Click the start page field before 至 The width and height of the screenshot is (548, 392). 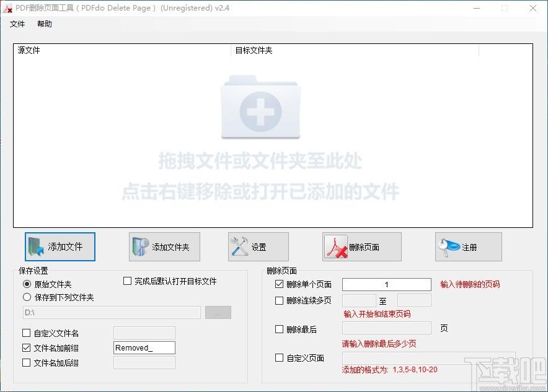pyautogui.click(x=359, y=300)
